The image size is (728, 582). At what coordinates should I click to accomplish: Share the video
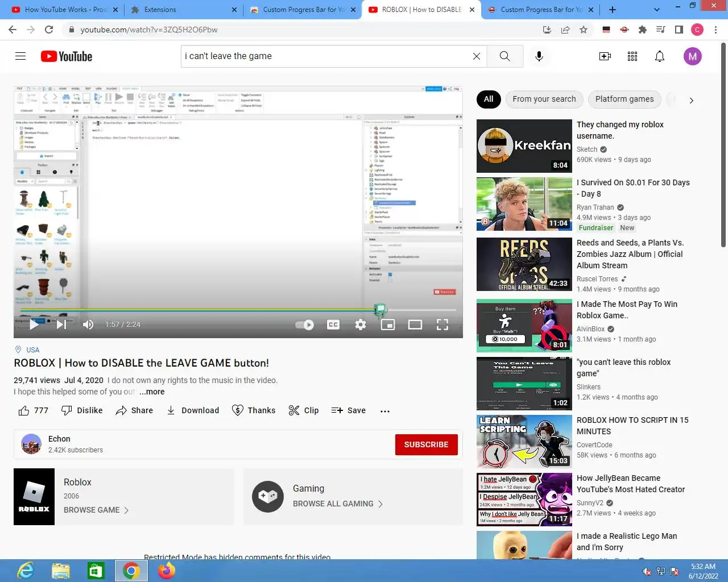click(134, 410)
